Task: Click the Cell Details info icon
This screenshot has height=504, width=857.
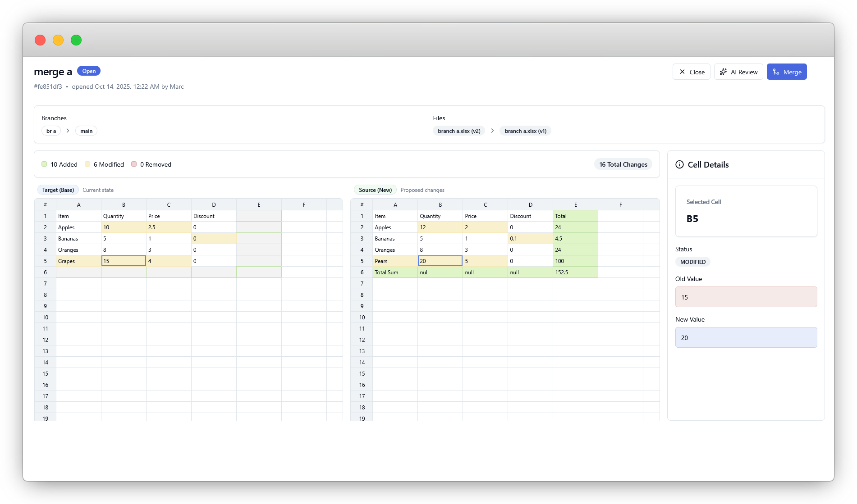Action: [x=679, y=164]
